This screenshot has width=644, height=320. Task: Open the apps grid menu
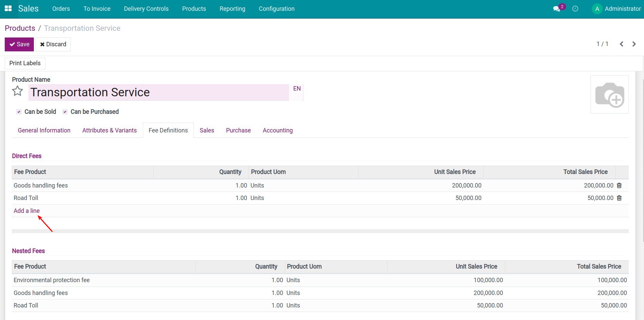(8, 8)
